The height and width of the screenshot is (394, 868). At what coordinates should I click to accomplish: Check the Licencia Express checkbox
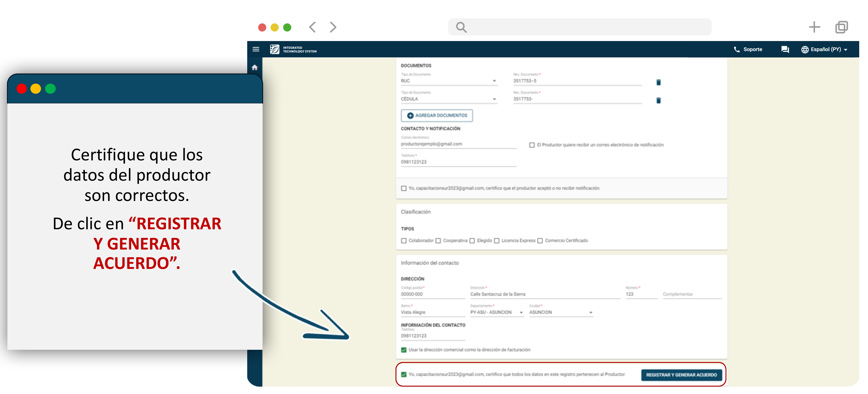coord(497,241)
